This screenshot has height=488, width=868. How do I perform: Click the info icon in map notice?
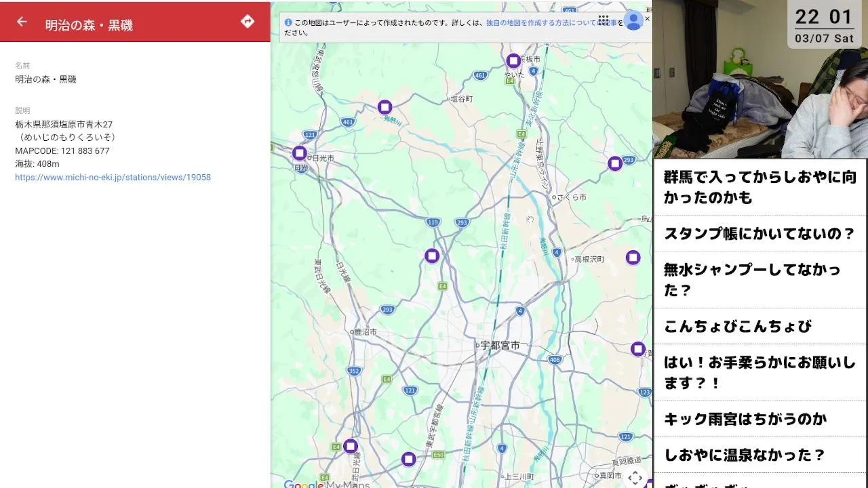pos(288,22)
